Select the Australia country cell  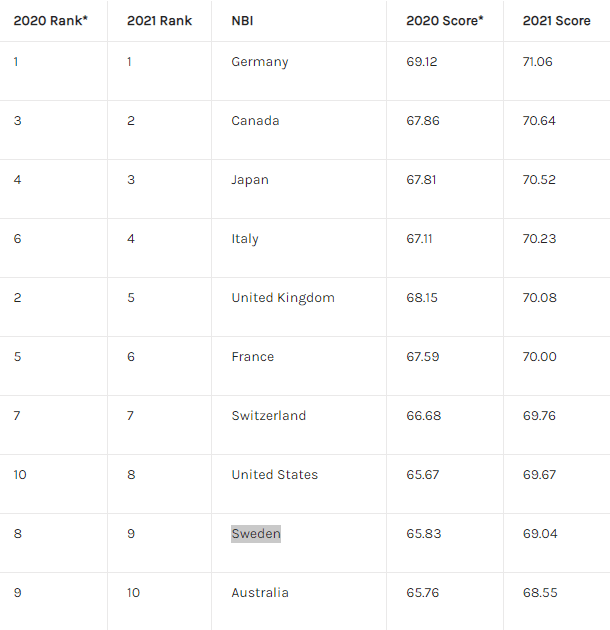click(x=260, y=593)
